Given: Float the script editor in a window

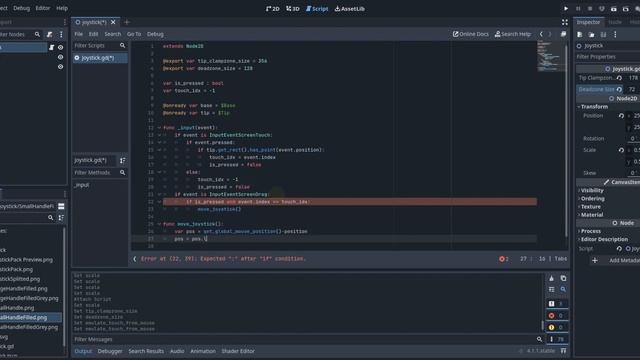Looking at the screenshot, I should [563, 34].
